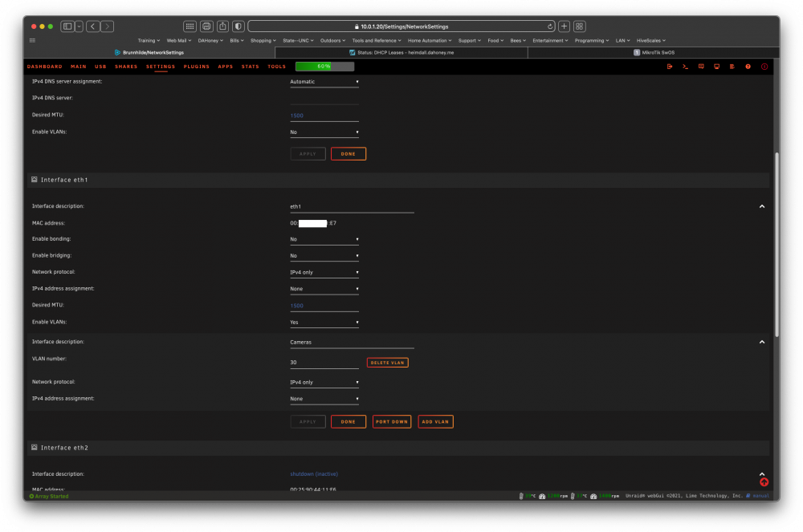Screen dimensions: 803x532
Task: Click the ADD VLAN button
Action: point(435,422)
